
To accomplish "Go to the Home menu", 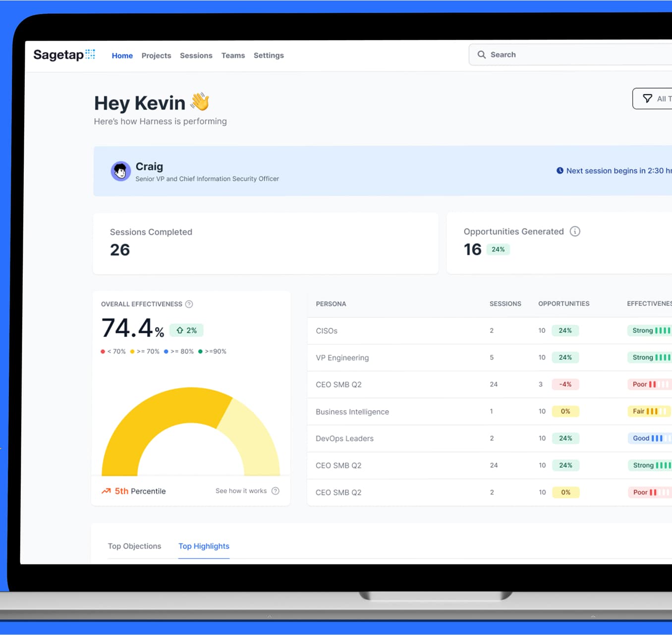I will [x=122, y=55].
